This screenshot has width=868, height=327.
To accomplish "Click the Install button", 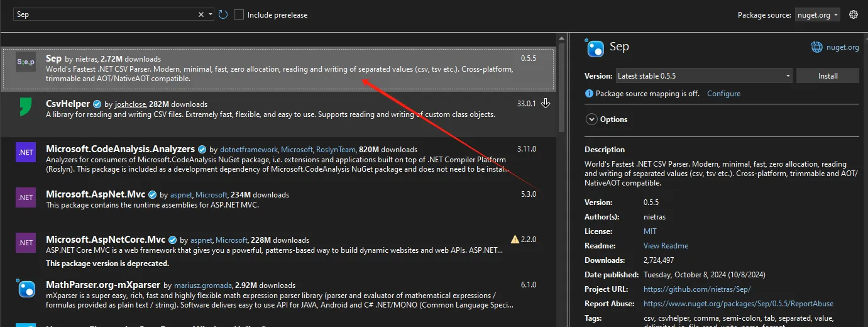I will tap(828, 75).
